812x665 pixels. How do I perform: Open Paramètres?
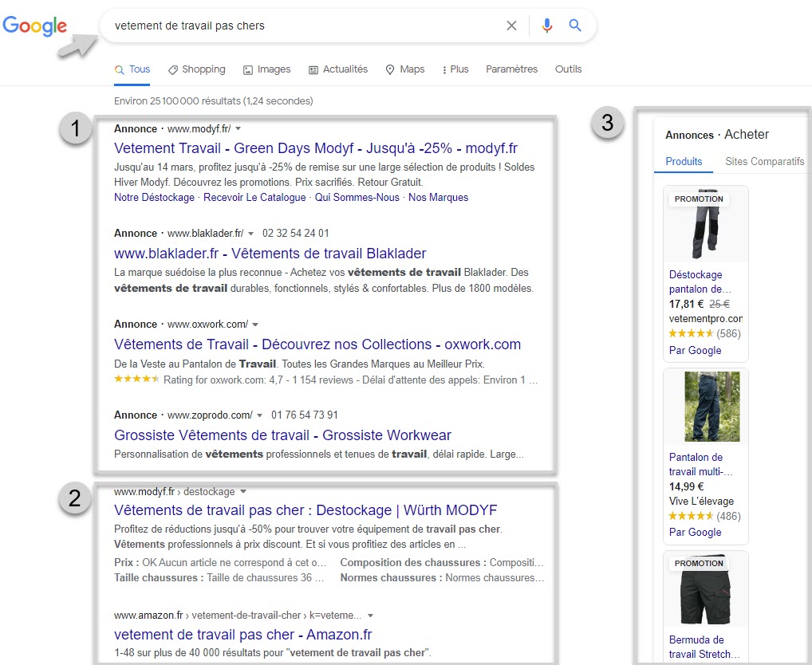[511, 69]
